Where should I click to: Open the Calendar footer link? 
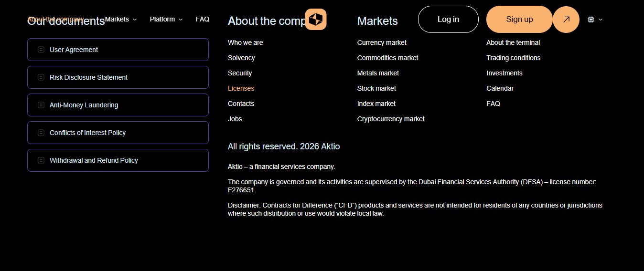coord(500,88)
